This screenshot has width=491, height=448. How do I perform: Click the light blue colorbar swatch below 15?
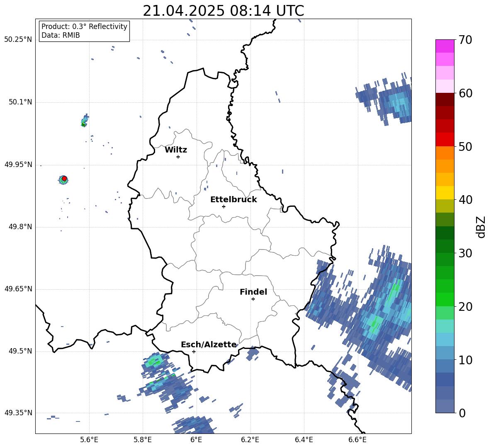(x=445, y=339)
